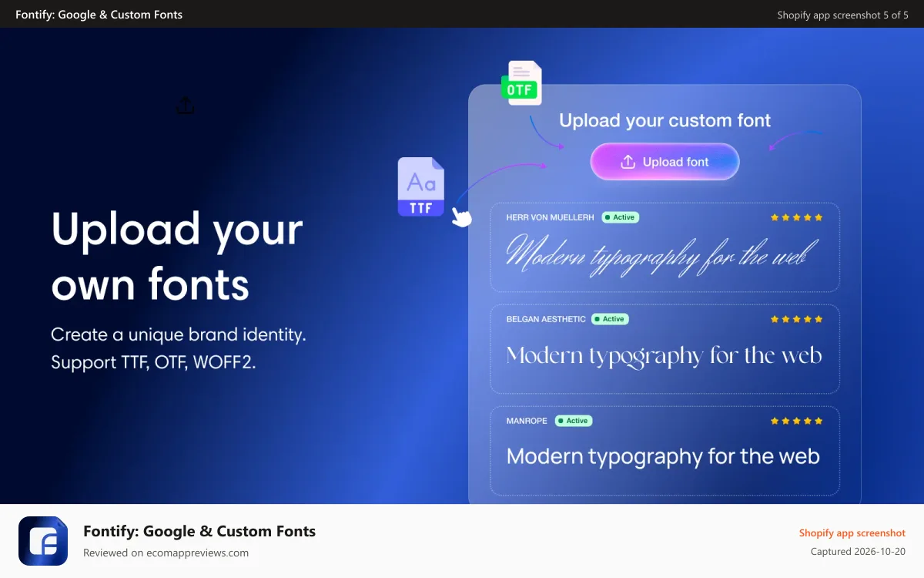The image size is (924, 578).
Task: Click the OTF file icon
Action: click(x=522, y=83)
